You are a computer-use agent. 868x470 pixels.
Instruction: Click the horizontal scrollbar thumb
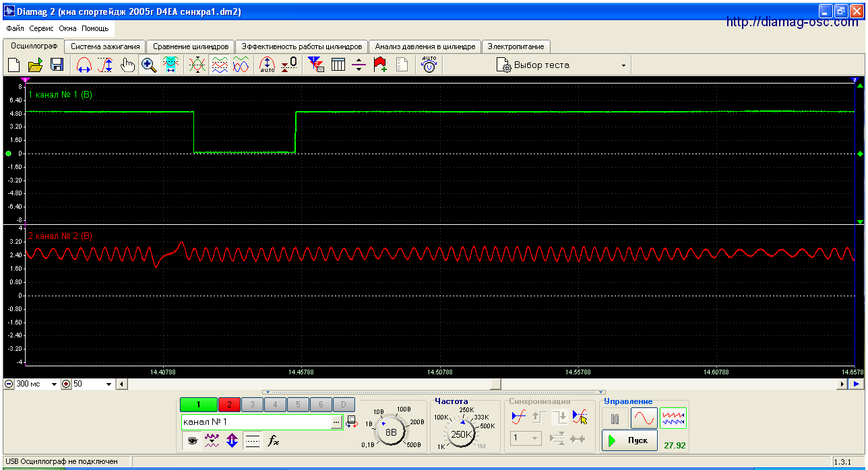[496, 384]
